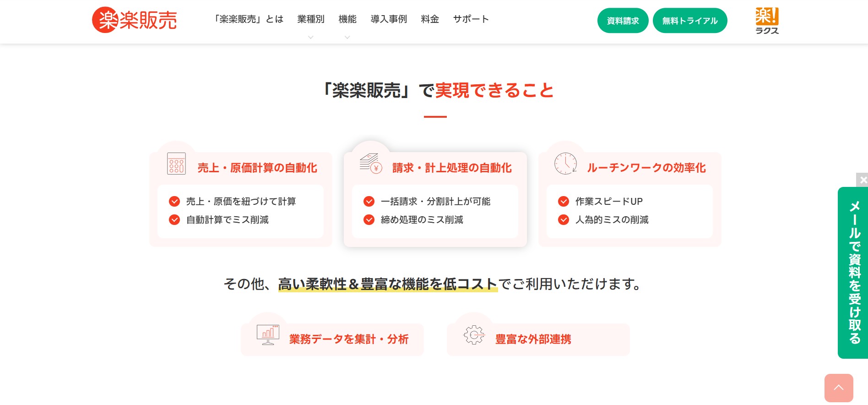Click the scroll-to-top arrow button
Image resolution: width=868 pixels, height=405 pixels.
839,388
